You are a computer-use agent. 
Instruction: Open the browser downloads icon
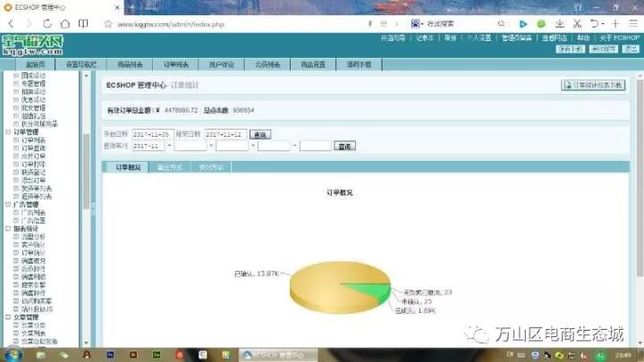point(559,24)
